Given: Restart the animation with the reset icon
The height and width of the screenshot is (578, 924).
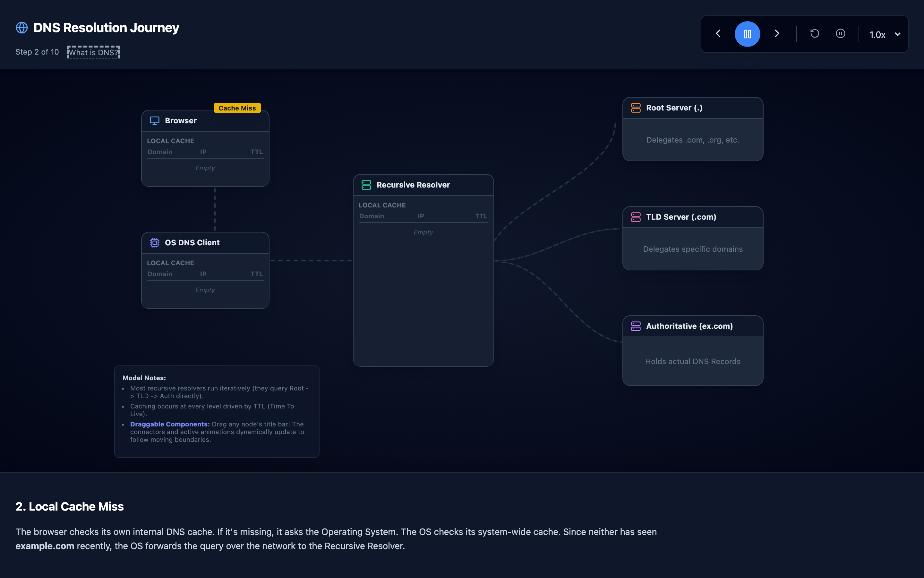Looking at the screenshot, I should coord(814,34).
